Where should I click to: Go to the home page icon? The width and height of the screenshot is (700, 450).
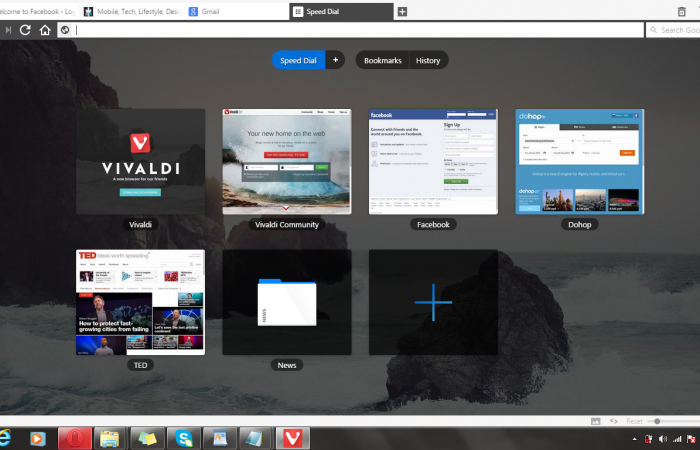pos(45,30)
